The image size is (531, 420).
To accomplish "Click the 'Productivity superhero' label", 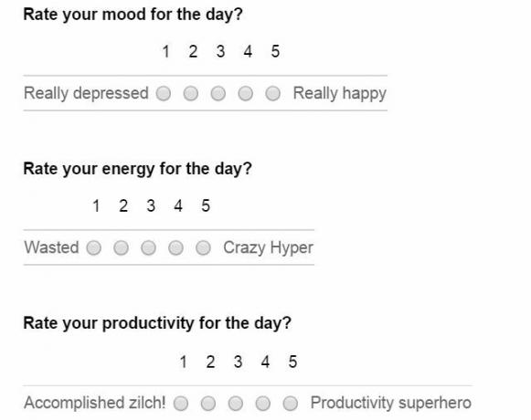I will point(391,403).
